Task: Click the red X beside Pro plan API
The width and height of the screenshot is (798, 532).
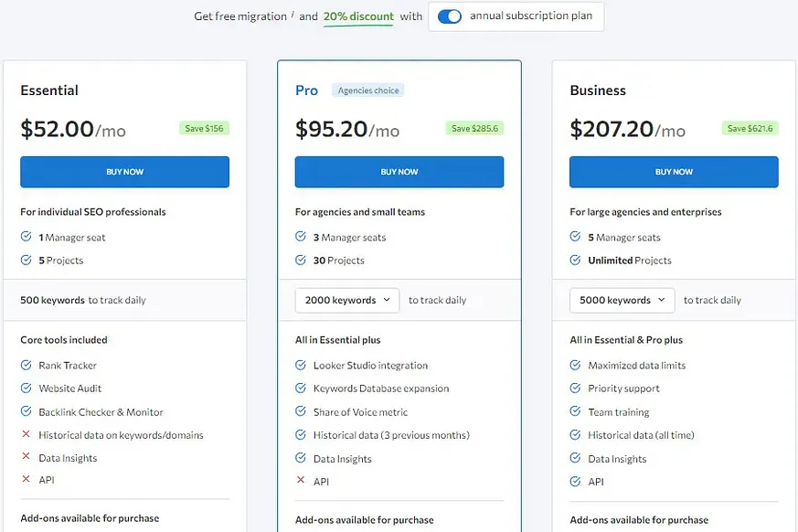Action: pos(301,480)
